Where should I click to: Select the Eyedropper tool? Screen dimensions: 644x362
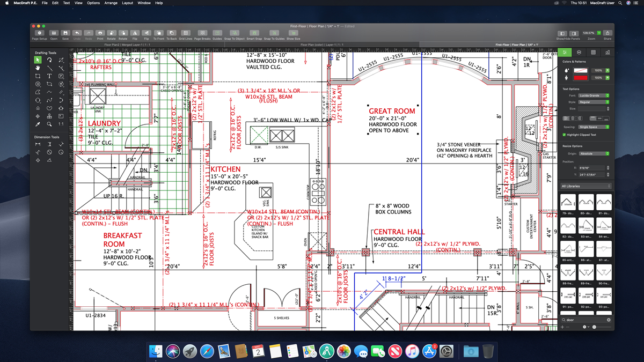point(36,123)
